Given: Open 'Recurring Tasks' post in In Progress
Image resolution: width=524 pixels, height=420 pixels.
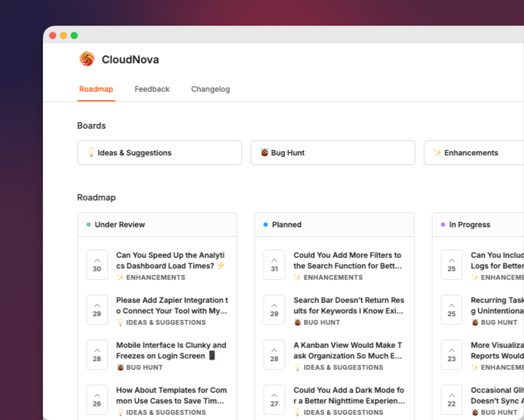Looking at the screenshot, I should pos(497,305).
